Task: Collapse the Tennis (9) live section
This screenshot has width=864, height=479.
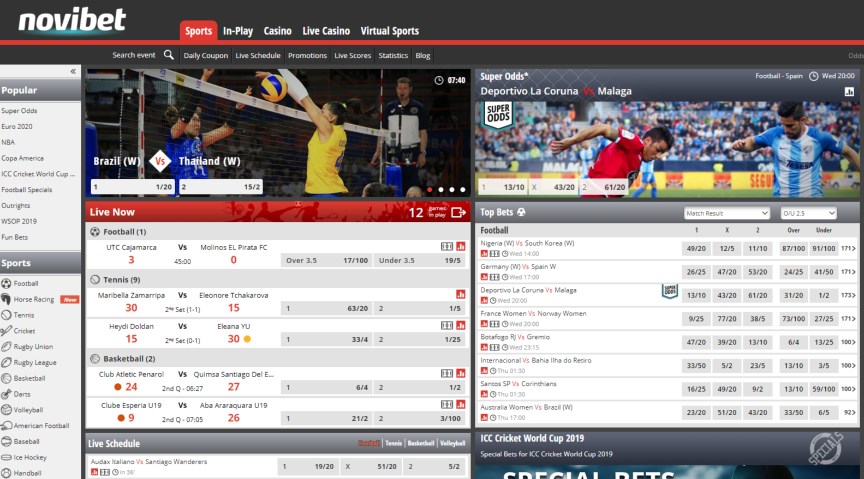Action: click(x=278, y=279)
